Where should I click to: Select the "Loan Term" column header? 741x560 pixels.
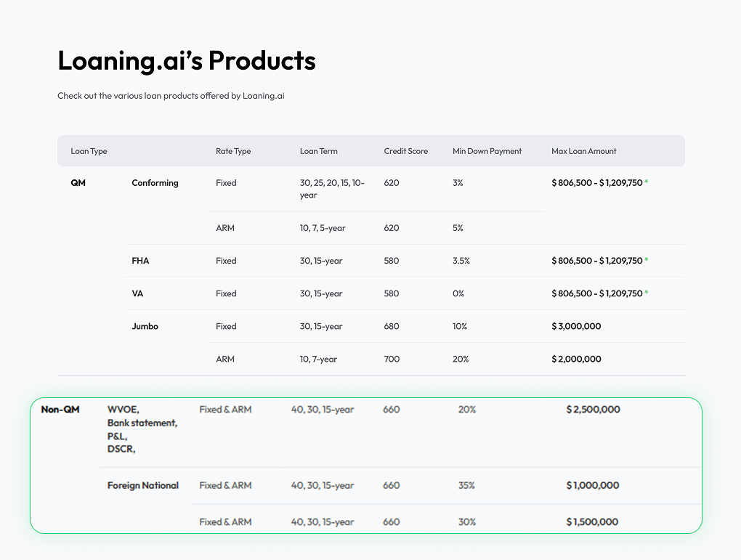click(318, 151)
